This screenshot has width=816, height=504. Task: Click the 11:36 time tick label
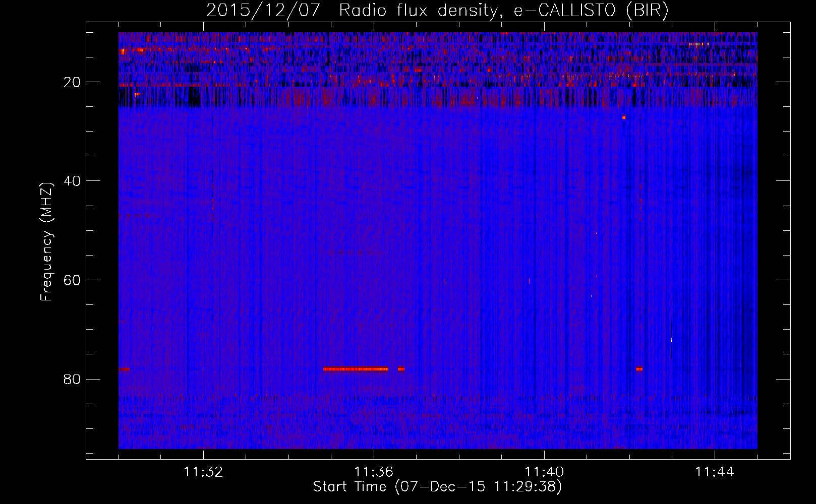click(x=374, y=472)
